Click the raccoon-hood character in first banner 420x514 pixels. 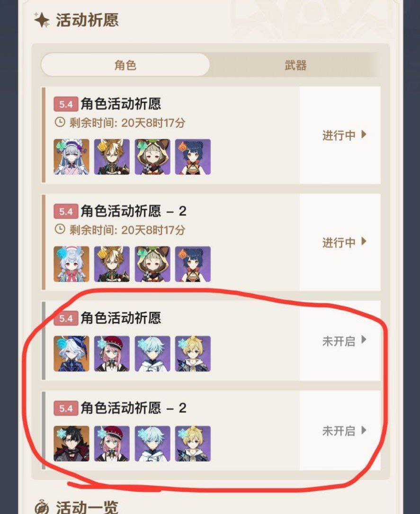(x=152, y=157)
